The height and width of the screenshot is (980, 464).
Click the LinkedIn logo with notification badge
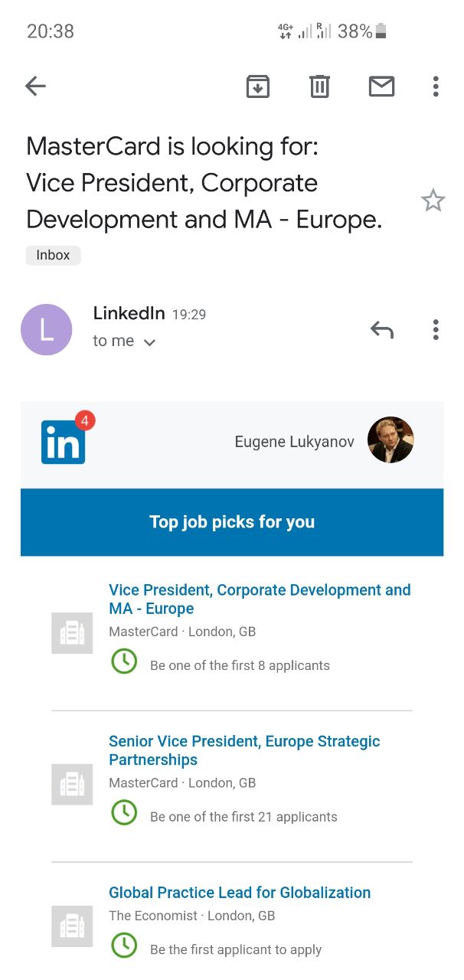64,443
